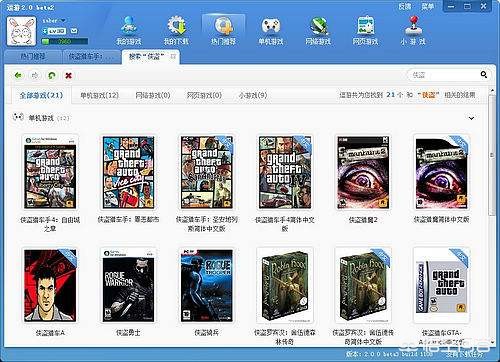This screenshot has width=500, height=362.
Task: Open the Rogue Trooper cover thumbnail
Action: [x=207, y=285]
